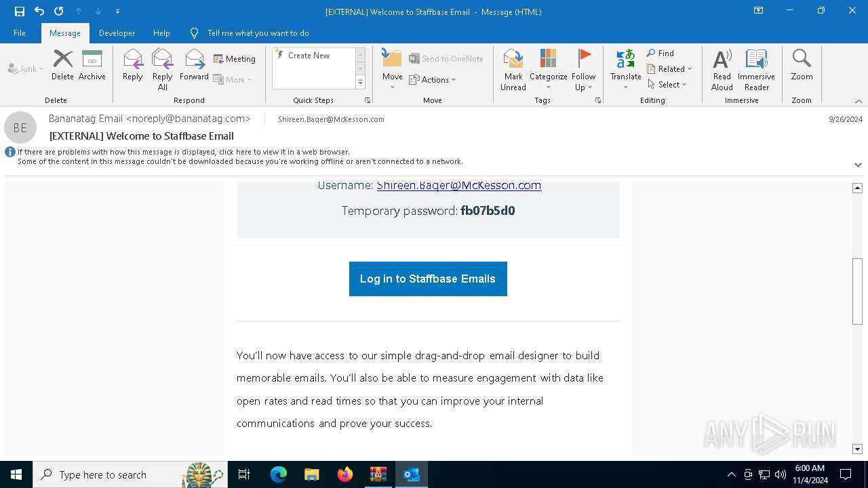868x488 pixels.
Task: Click Tell me what you want to do
Action: point(258,33)
